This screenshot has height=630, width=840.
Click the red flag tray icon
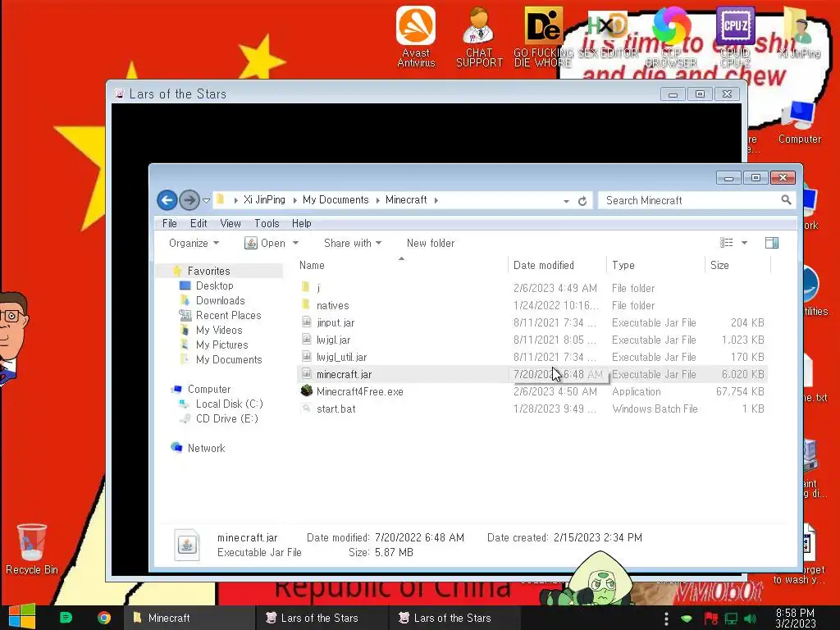[711, 619]
